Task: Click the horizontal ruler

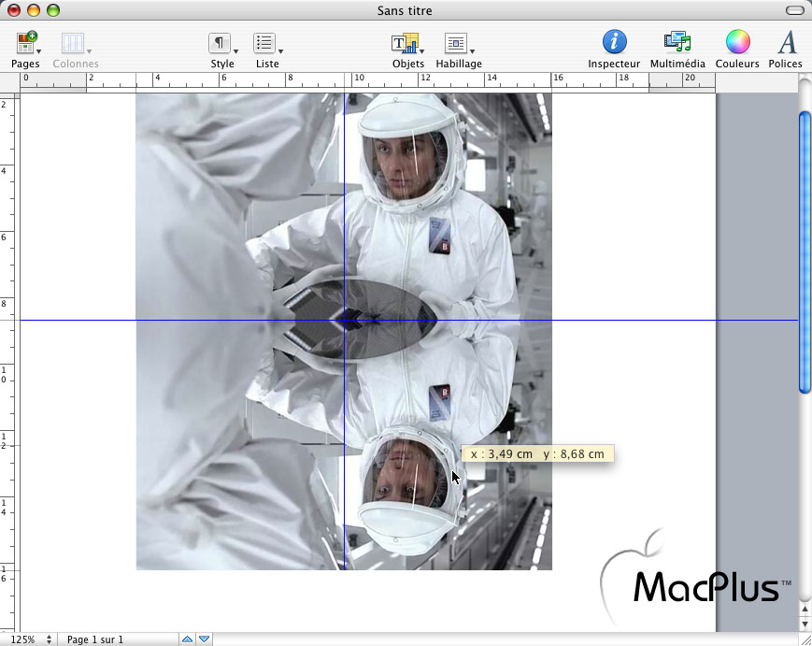Action: (367, 83)
